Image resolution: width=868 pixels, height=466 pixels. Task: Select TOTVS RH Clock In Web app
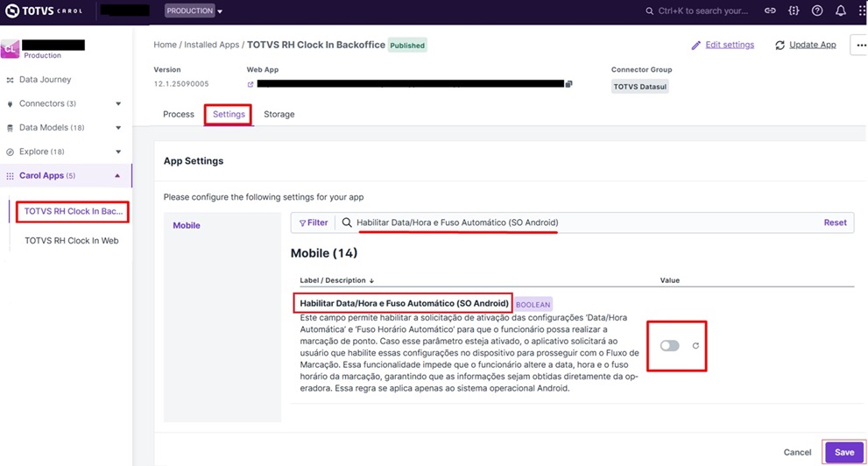72,241
